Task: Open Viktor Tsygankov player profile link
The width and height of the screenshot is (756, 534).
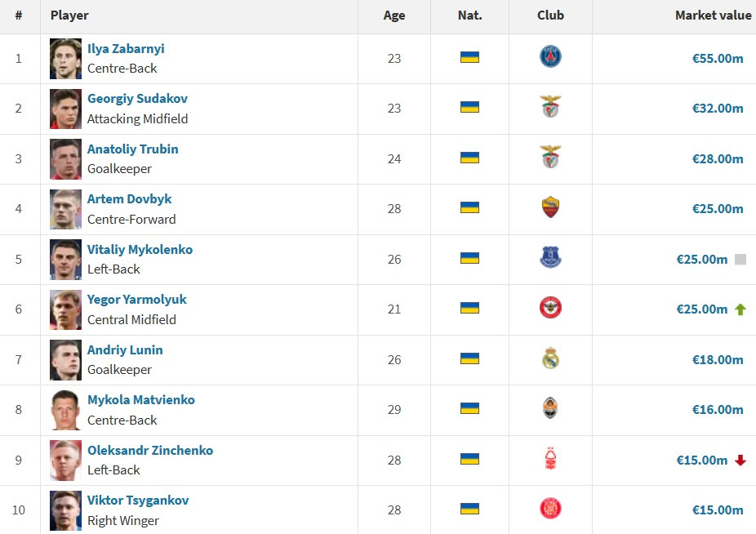Action: 138,501
